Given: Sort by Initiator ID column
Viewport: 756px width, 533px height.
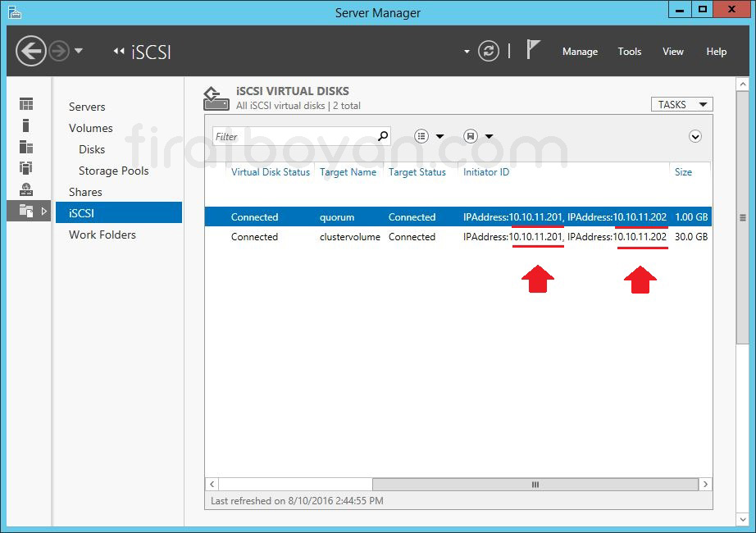Looking at the screenshot, I should [x=486, y=172].
